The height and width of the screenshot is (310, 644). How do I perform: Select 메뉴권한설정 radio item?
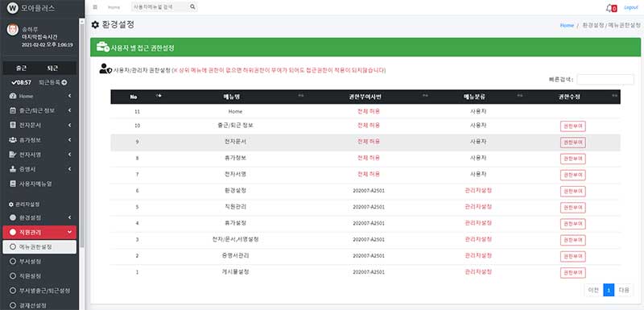[x=39, y=246]
